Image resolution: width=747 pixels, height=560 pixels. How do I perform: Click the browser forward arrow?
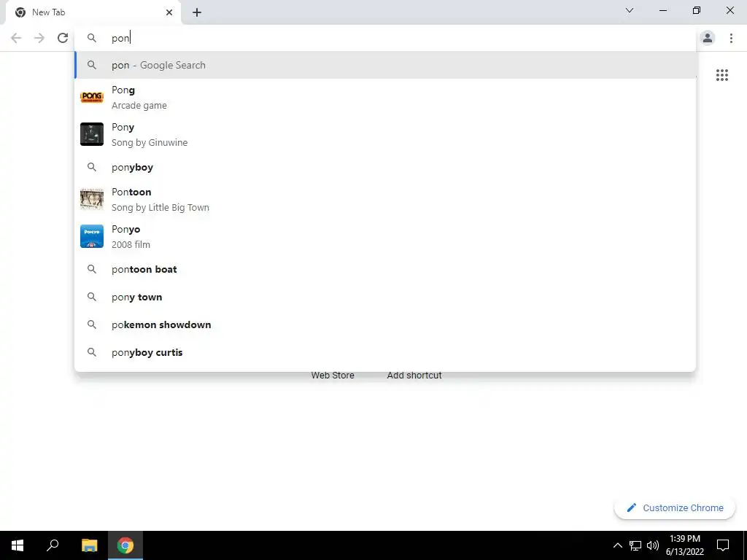coord(39,38)
